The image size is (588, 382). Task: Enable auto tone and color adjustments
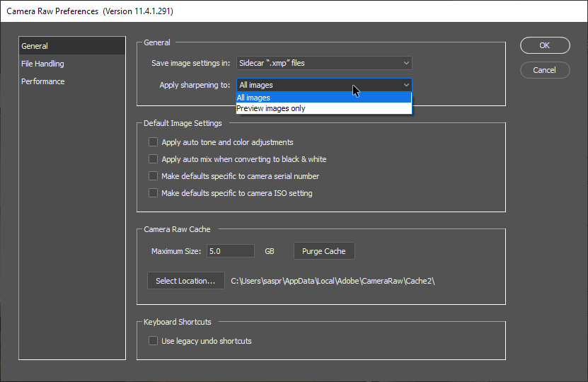click(x=153, y=142)
